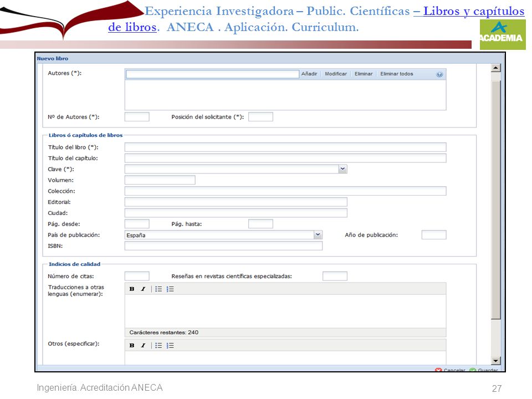Insert numbered list in Traducciones editor

click(170, 289)
